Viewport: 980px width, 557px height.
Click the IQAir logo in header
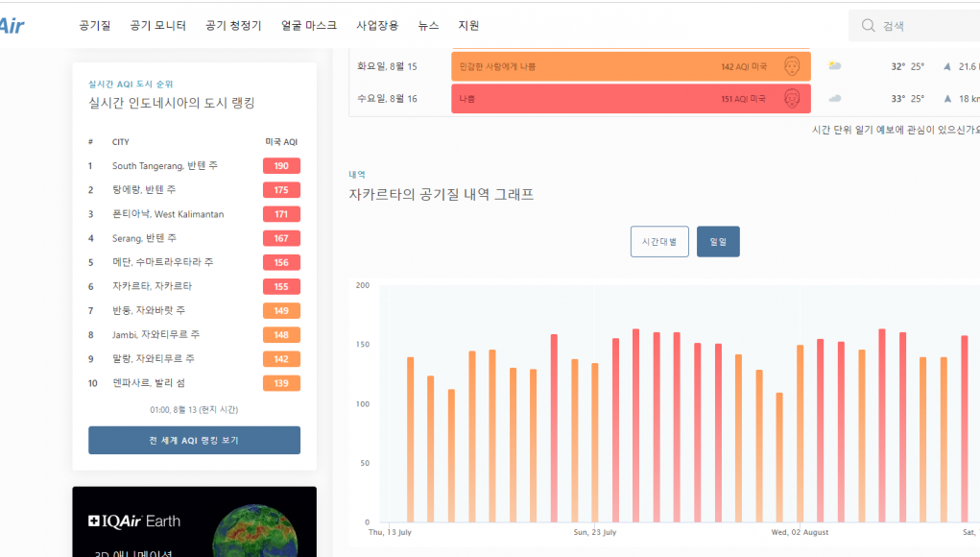click(12, 26)
